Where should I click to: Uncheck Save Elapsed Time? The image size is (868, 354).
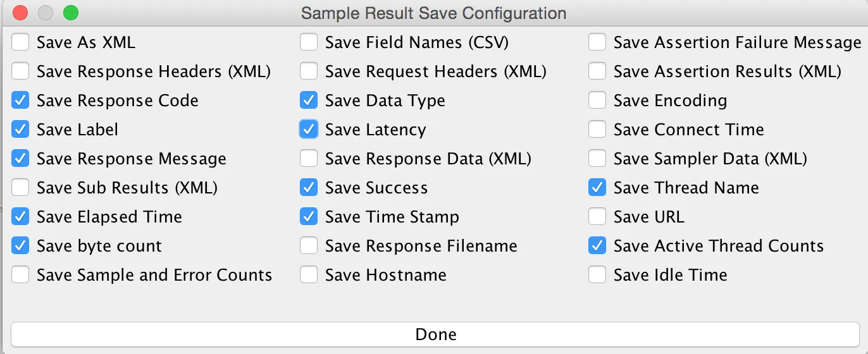20,217
